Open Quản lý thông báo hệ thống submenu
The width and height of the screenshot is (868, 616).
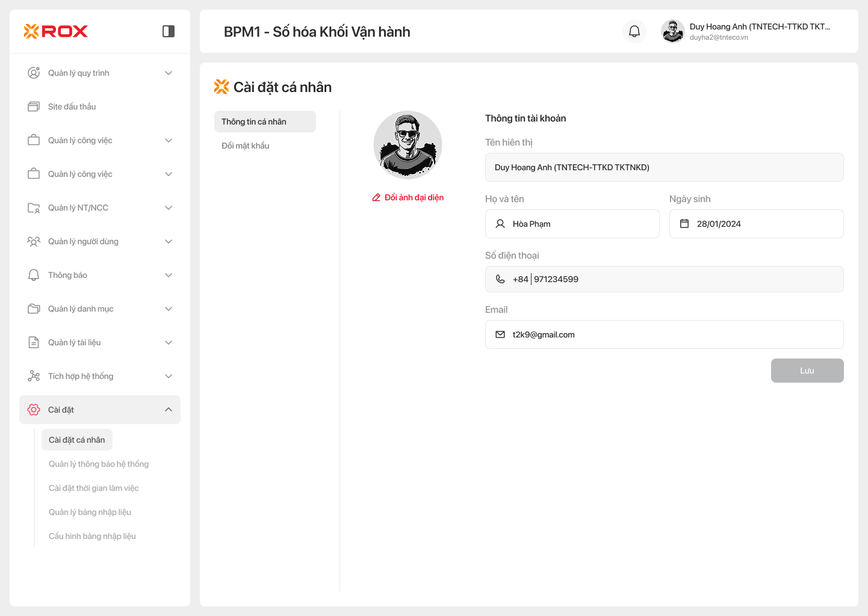(x=99, y=464)
